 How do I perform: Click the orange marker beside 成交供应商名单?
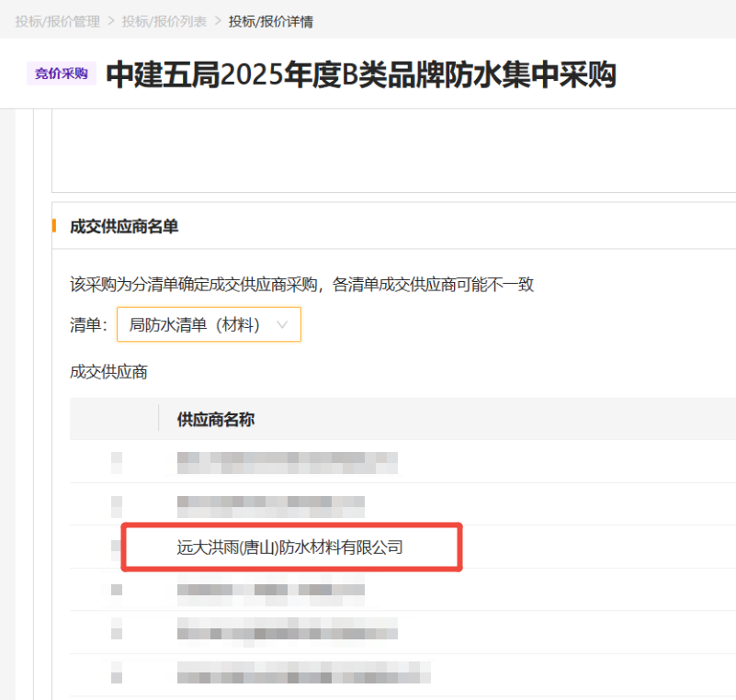pyautogui.click(x=54, y=226)
